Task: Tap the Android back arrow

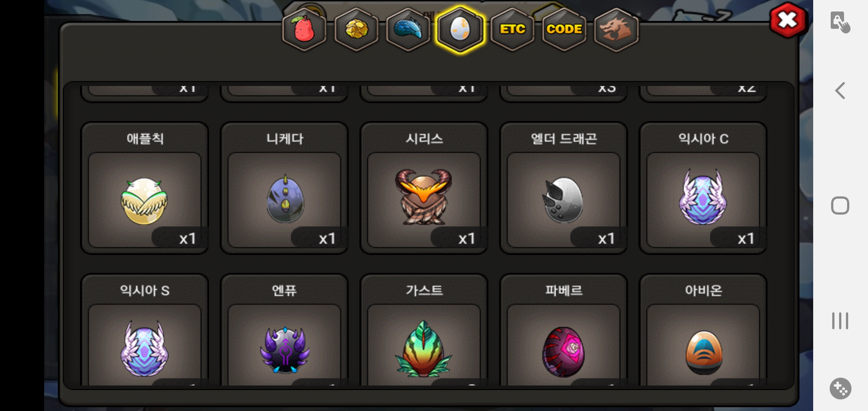Action: tap(840, 91)
